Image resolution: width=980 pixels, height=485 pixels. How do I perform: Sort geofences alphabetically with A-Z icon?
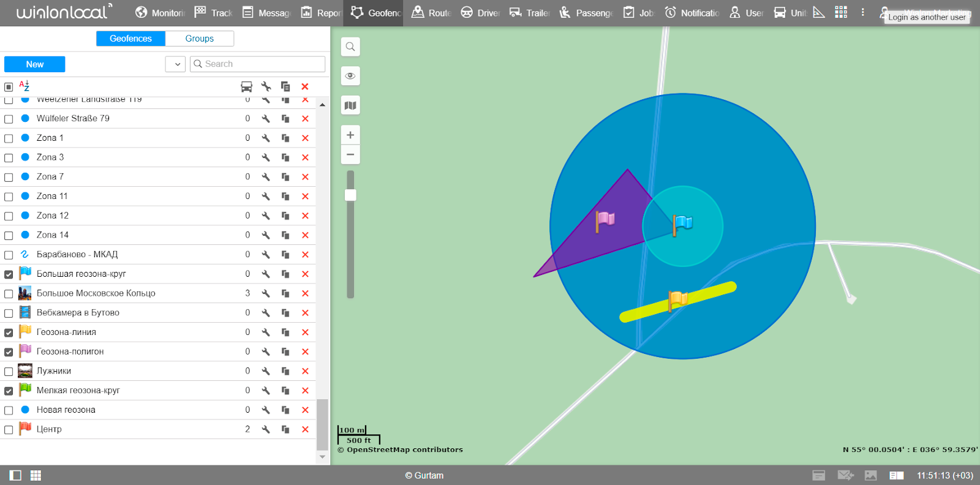tap(24, 86)
